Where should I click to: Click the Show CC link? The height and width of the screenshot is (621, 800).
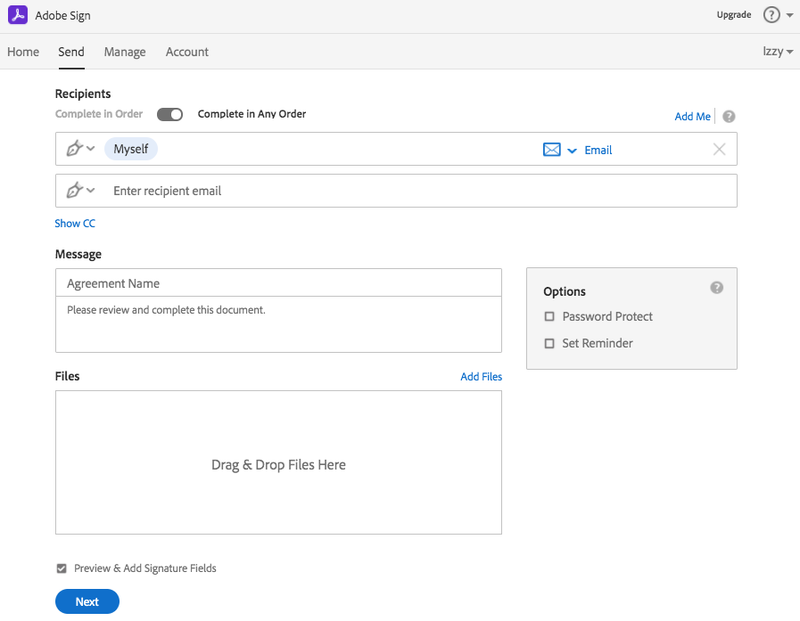[75, 223]
